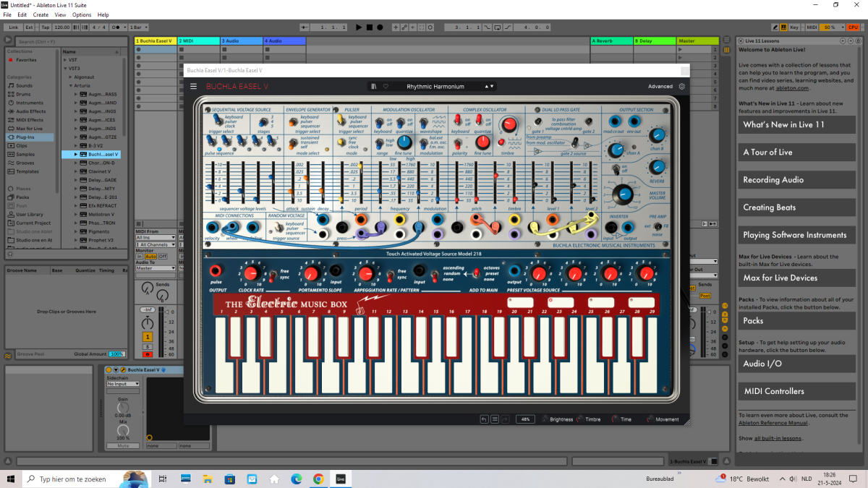The height and width of the screenshot is (488, 868).
Task: Open the View menu
Action: tap(60, 14)
